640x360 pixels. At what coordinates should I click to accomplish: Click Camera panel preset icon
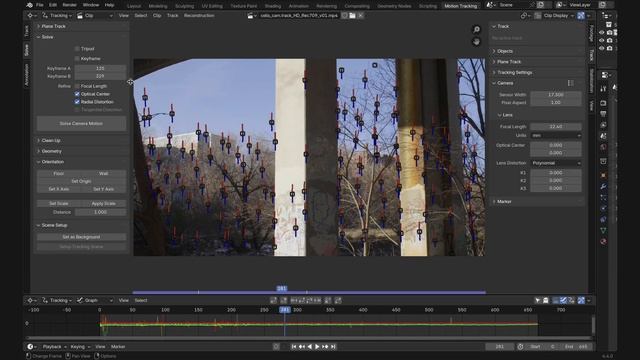(571, 83)
